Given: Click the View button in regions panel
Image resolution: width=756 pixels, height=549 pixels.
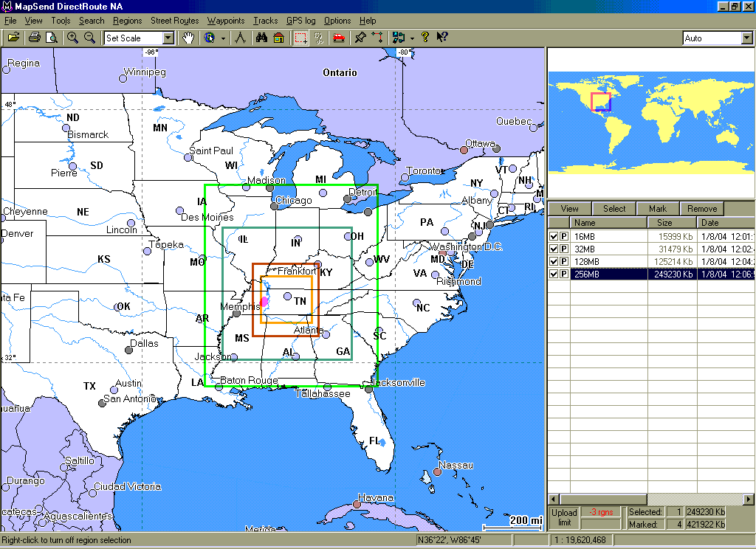Looking at the screenshot, I should (569, 209).
